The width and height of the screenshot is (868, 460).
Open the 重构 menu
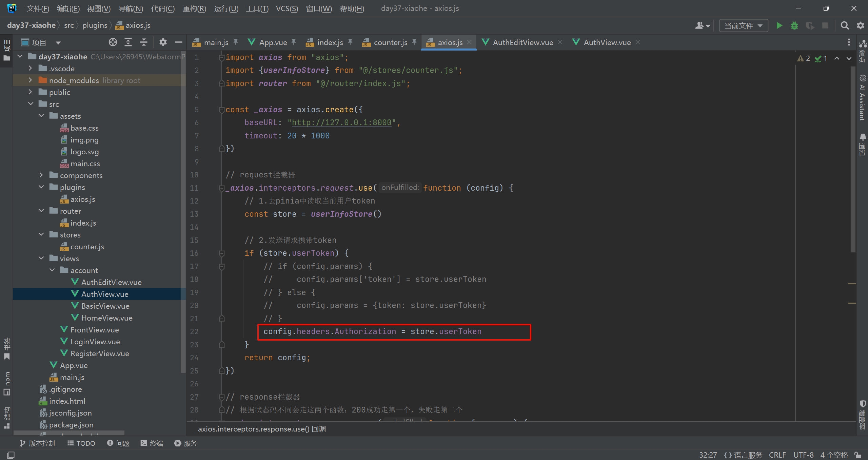[194, 8]
